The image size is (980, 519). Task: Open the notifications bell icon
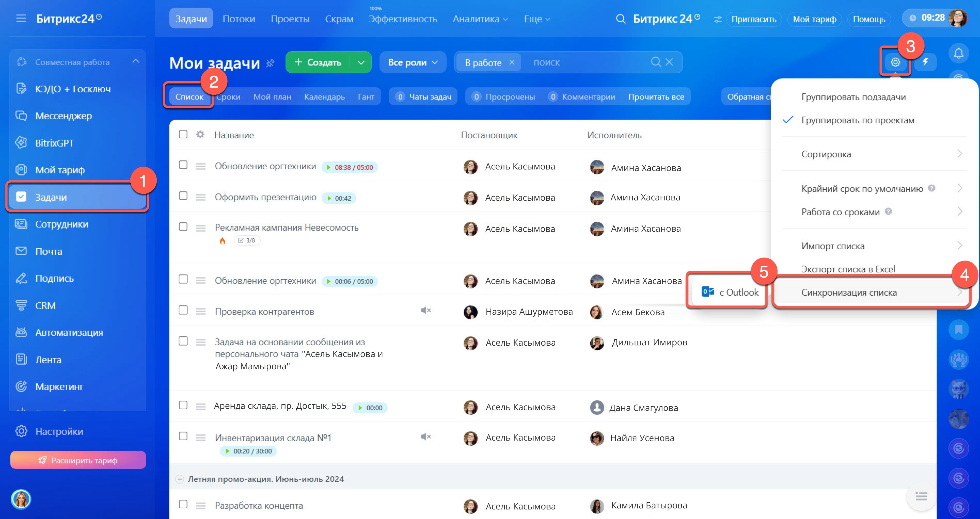(x=958, y=54)
